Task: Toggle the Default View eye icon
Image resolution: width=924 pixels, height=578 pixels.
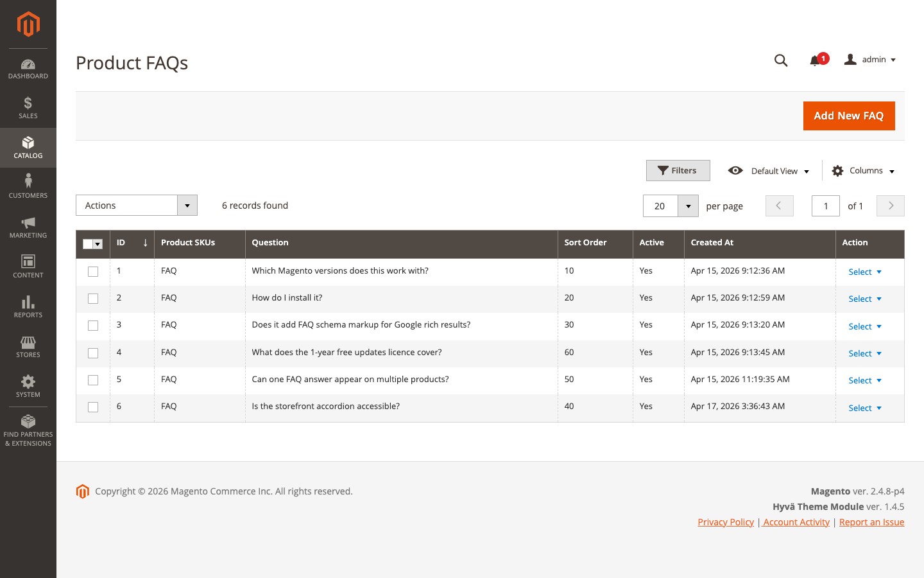Action: point(735,170)
